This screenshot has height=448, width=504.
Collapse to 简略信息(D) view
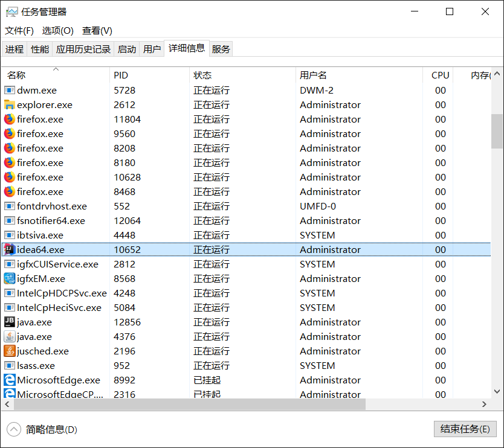[42, 429]
